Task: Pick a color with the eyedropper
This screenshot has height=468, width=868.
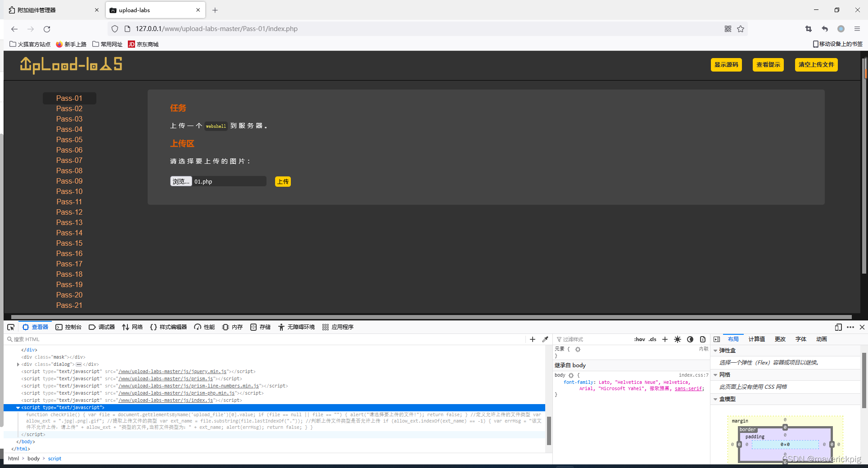Action: click(545, 339)
